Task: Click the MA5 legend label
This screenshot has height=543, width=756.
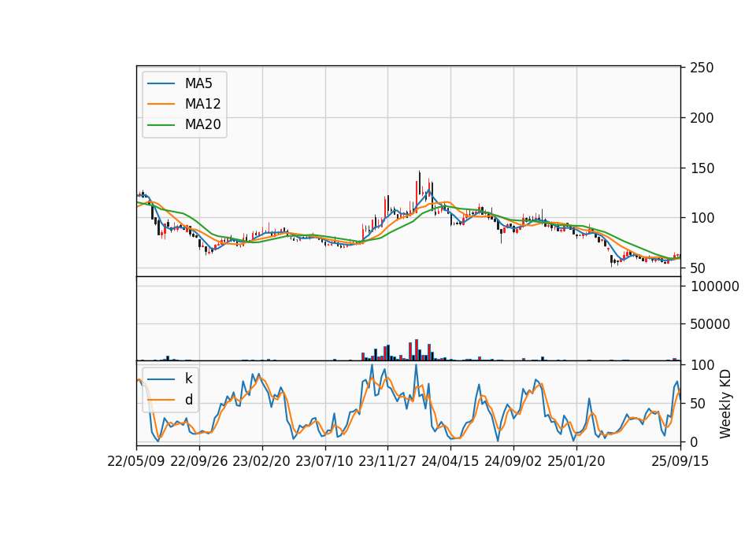Action: point(198,83)
